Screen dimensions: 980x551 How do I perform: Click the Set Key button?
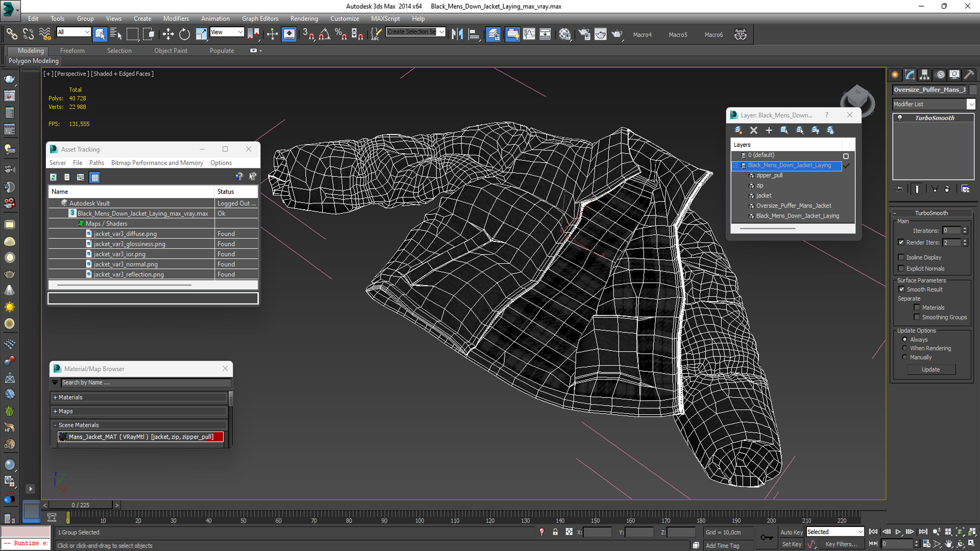tap(792, 544)
